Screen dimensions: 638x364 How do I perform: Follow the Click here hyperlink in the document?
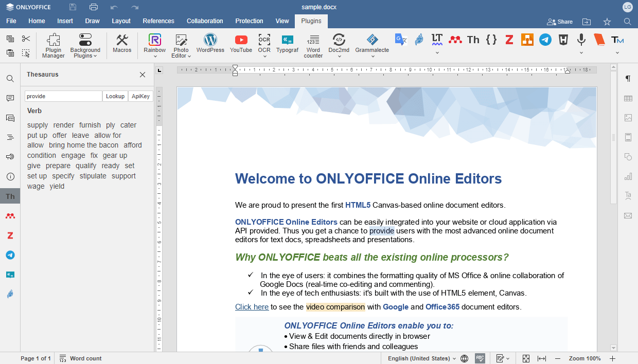[x=252, y=307]
